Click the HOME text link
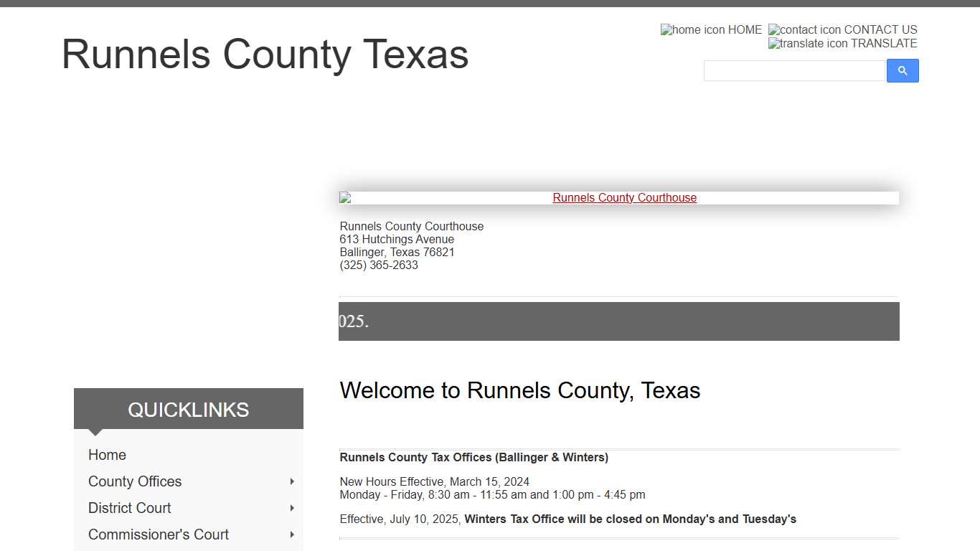Image resolution: width=980 pixels, height=551 pixels. click(744, 29)
